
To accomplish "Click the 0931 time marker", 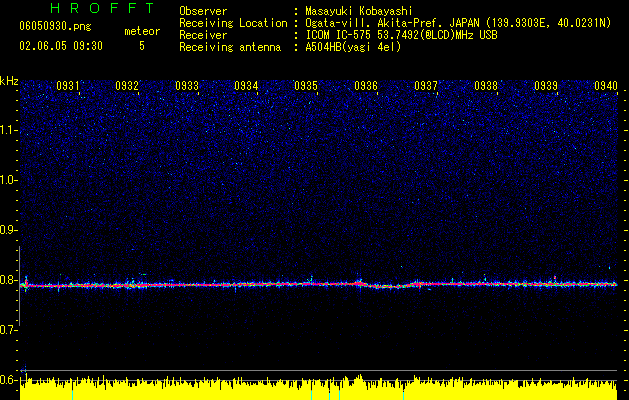I will click(x=68, y=86).
